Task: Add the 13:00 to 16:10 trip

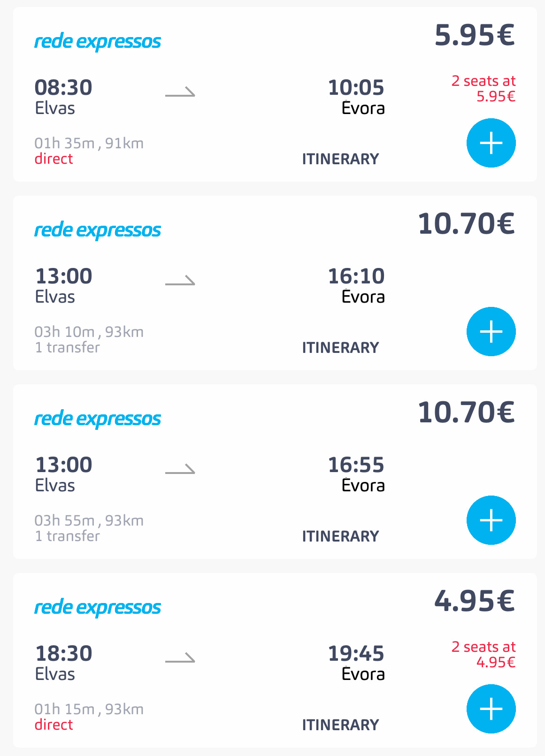Action: (x=491, y=332)
